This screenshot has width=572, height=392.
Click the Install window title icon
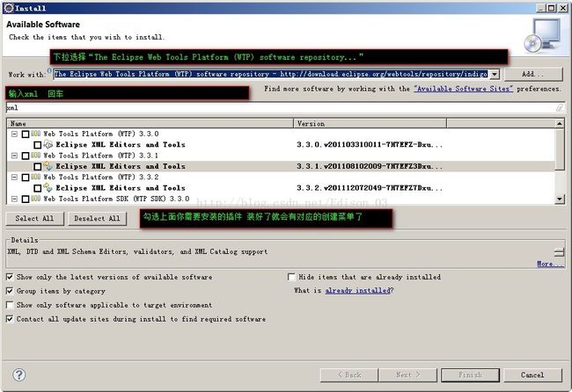(9, 8)
